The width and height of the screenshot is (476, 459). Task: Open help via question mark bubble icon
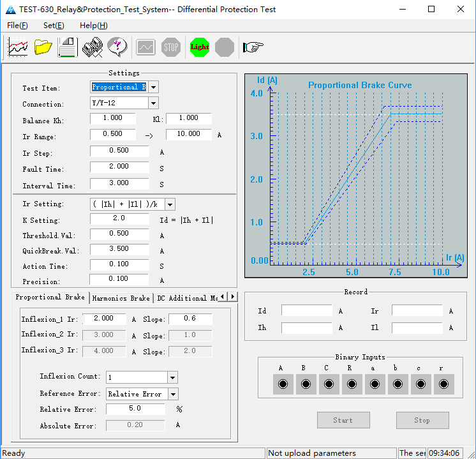click(x=117, y=47)
